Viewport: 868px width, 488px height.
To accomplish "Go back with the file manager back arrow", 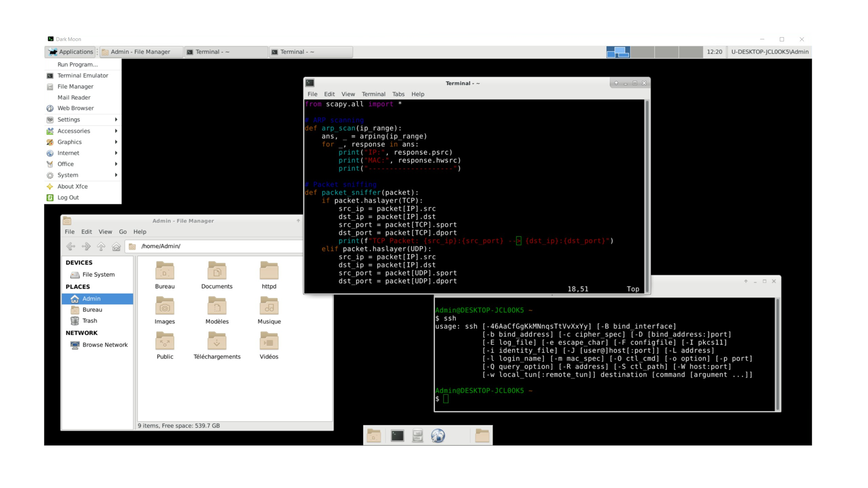I will tap(71, 246).
